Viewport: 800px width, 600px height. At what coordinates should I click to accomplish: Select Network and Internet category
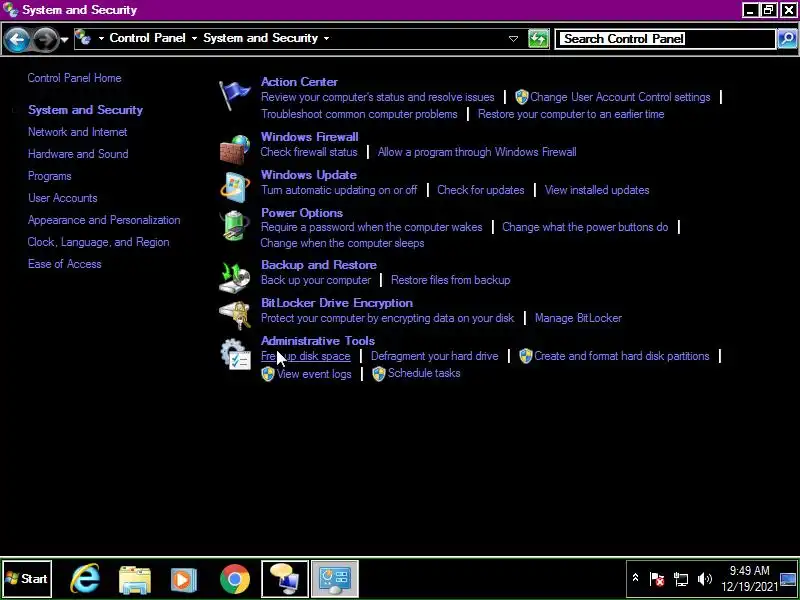tap(78, 132)
